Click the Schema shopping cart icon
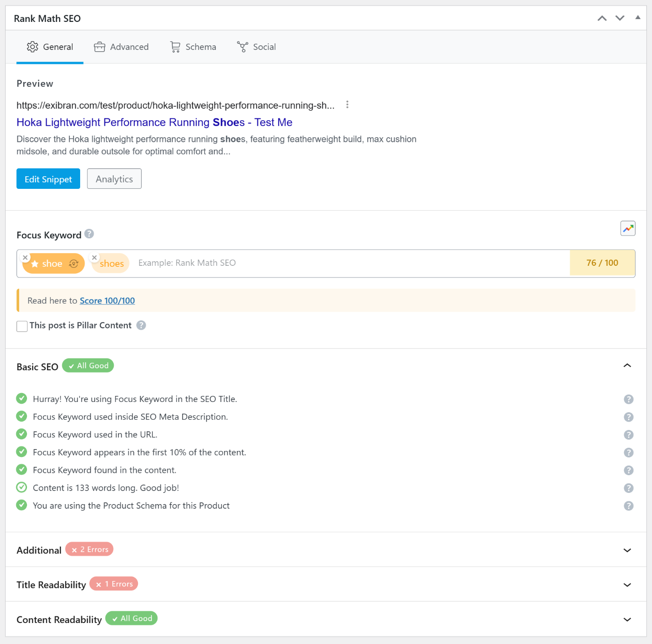 [x=175, y=47]
